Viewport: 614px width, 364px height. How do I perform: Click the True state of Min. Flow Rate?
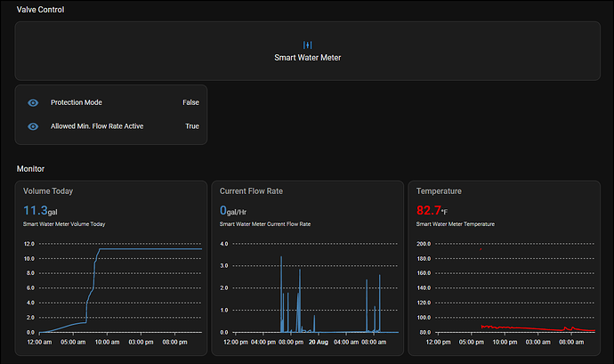pyautogui.click(x=191, y=126)
